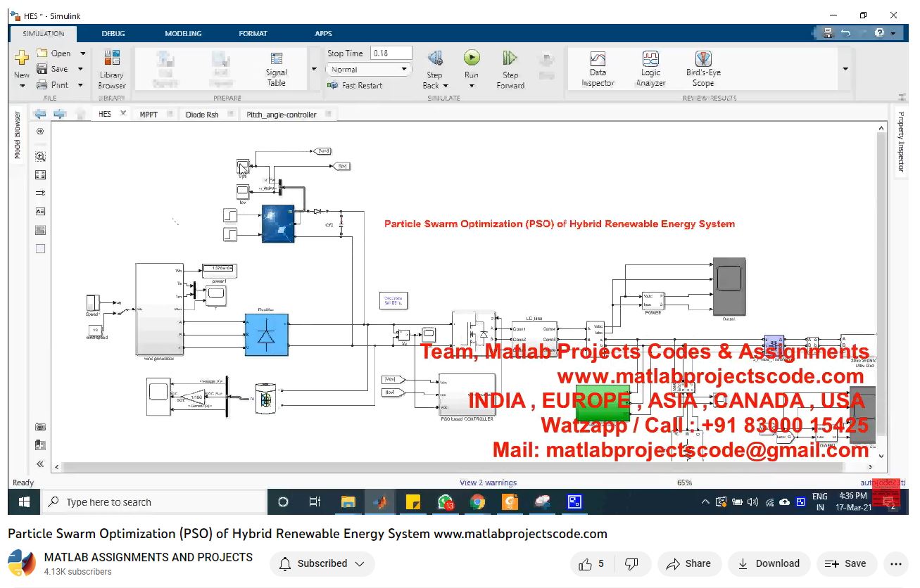Close the HES model tab
Screen dimensions: 920x588
123,113
